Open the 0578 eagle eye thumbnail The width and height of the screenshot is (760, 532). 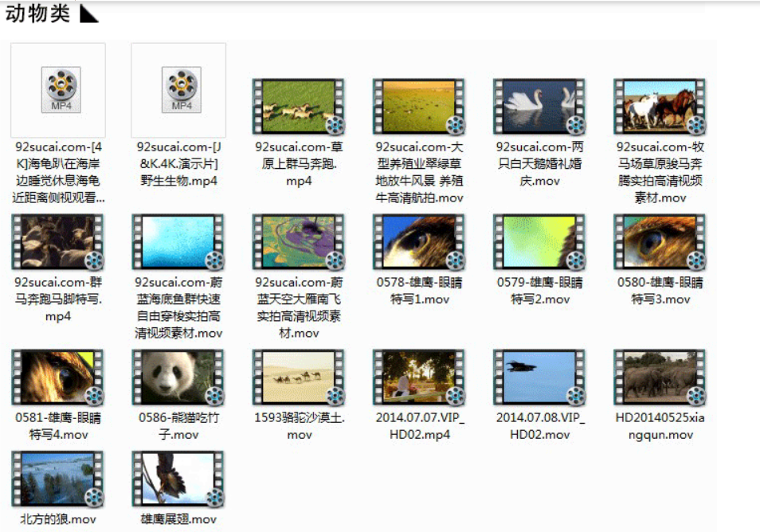coord(419,242)
